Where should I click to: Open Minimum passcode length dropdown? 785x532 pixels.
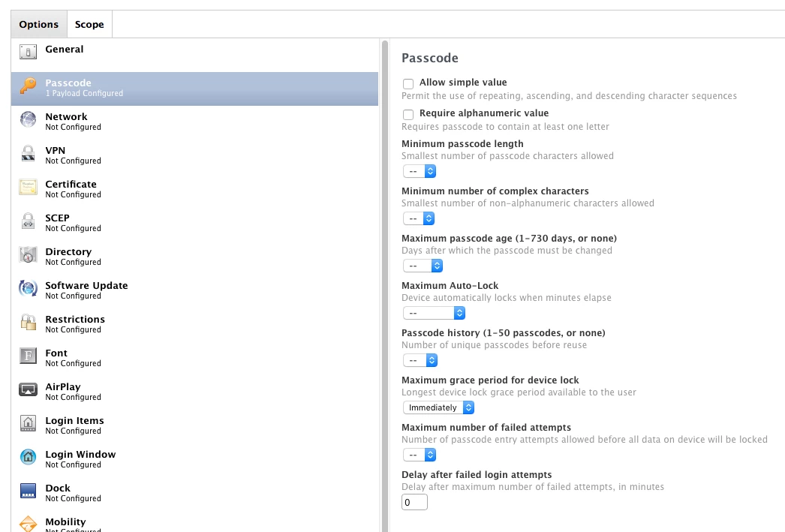click(x=420, y=171)
